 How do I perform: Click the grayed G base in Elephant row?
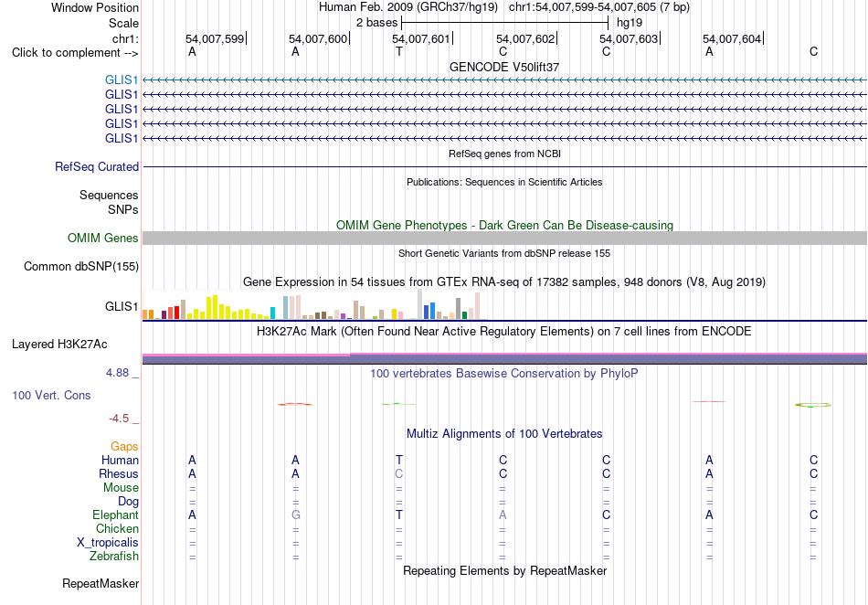(x=296, y=515)
